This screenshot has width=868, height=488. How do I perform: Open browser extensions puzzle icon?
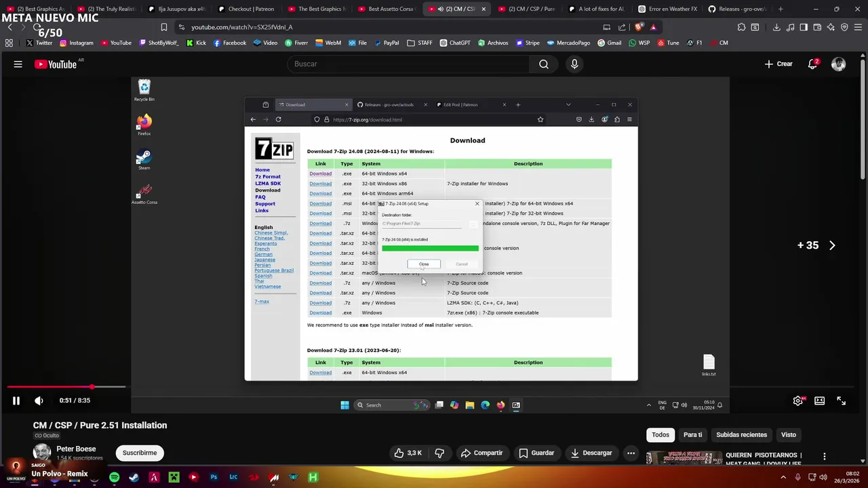[x=741, y=27]
